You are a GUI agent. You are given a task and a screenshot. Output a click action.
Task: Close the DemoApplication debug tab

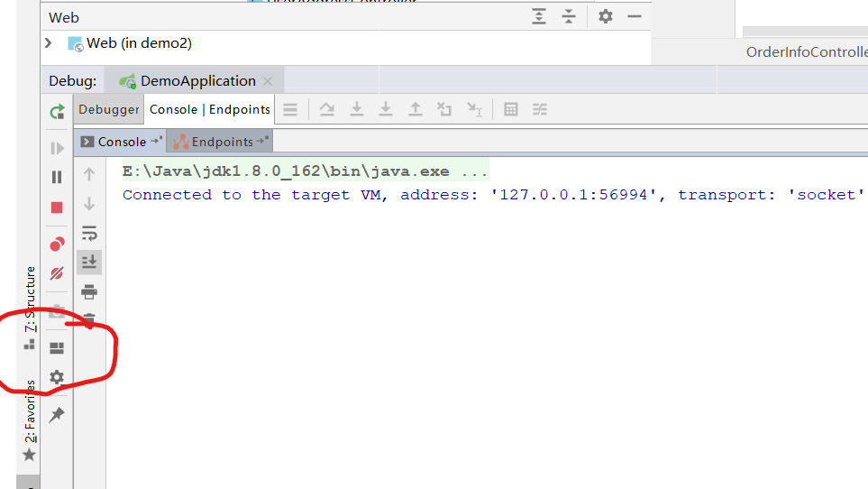coord(268,81)
